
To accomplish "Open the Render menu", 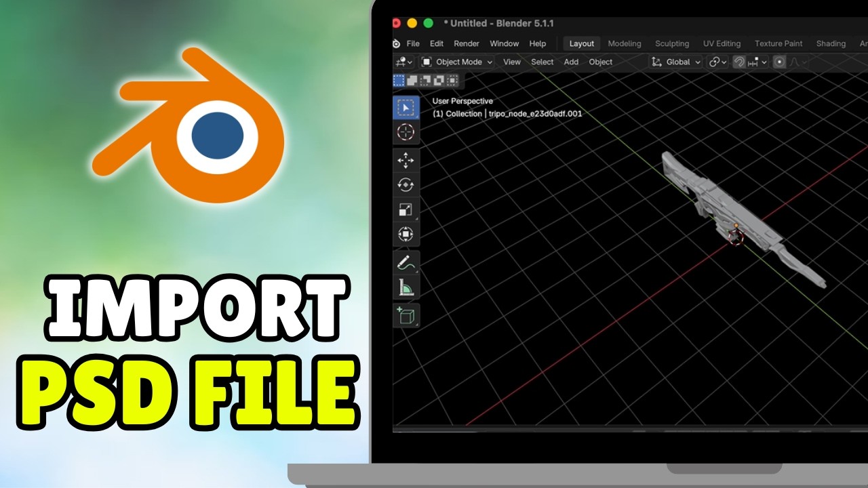I will click(x=467, y=43).
